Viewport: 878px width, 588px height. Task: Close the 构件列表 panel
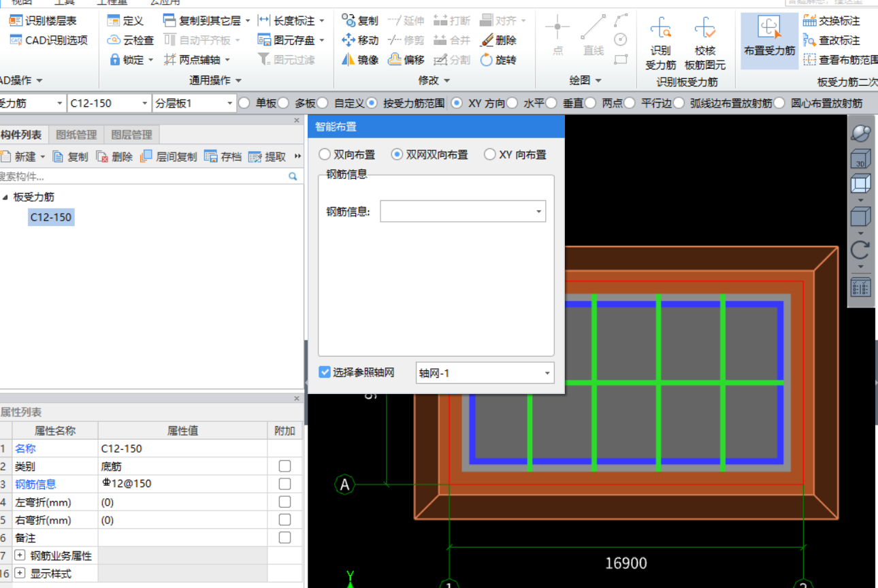(x=297, y=120)
